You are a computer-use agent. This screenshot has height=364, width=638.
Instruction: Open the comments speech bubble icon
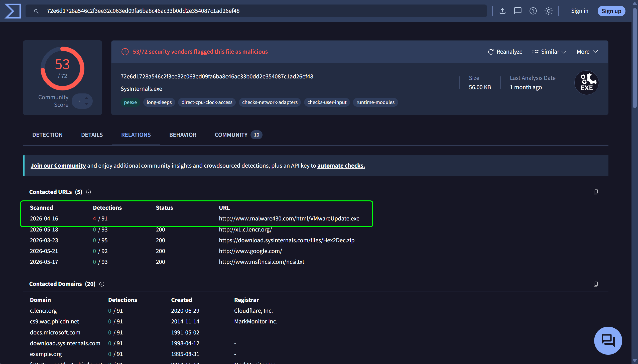[x=518, y=11]
